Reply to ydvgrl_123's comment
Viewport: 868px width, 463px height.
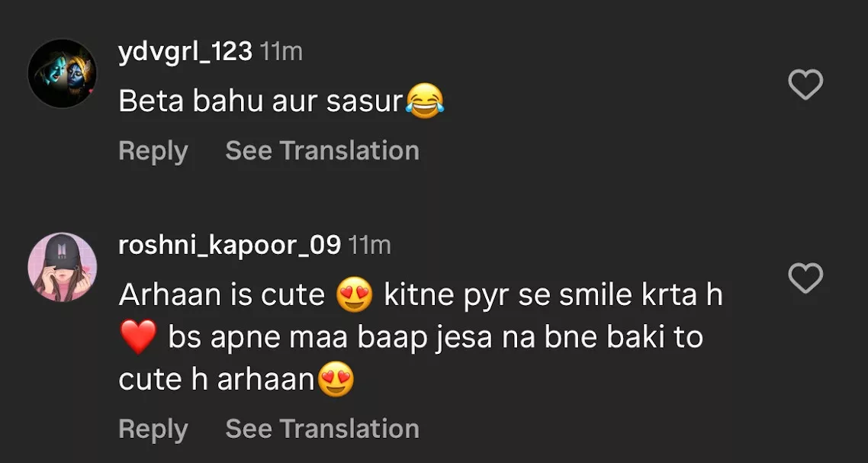pyautogui.click(x=153, y=151)
